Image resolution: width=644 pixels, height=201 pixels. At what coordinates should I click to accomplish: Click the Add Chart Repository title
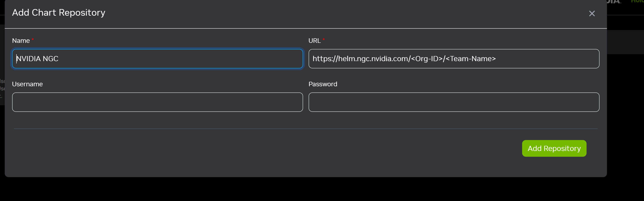coord(58,13)
